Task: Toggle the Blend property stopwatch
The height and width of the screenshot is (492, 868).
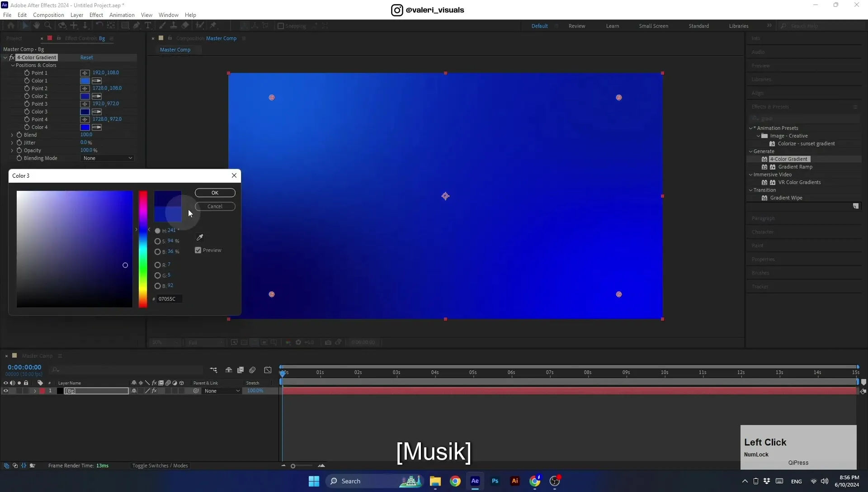Action: click(x=19, y=135)
